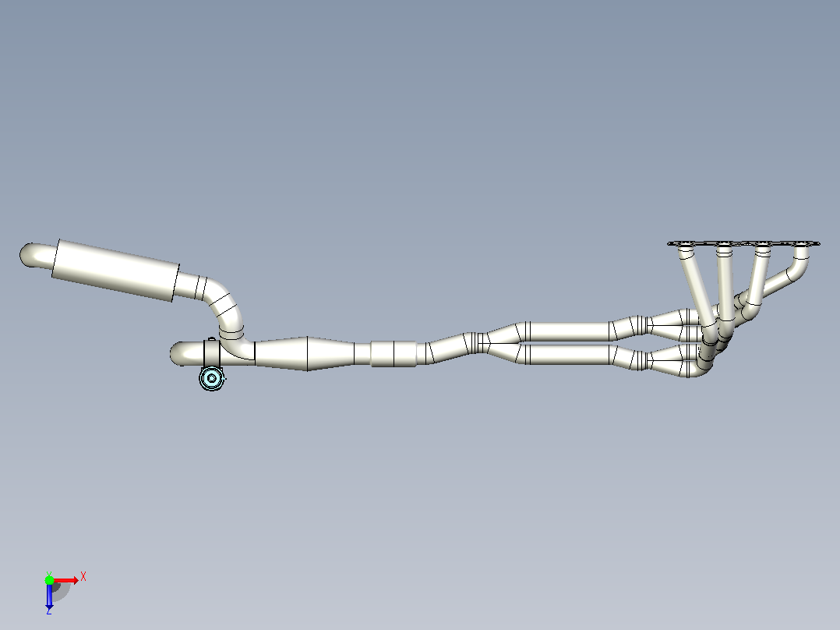Image resolution: width=840 pixels, height=630 pixels.
Task: Click the green Y axis dot of the triad
Action: point(49,579)
